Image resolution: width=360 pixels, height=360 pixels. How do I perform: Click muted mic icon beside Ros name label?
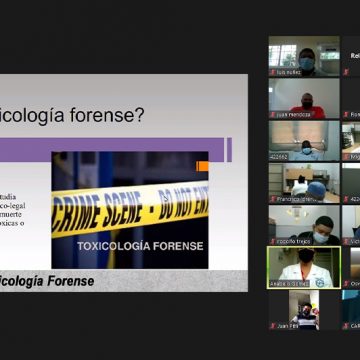(347, 115)
